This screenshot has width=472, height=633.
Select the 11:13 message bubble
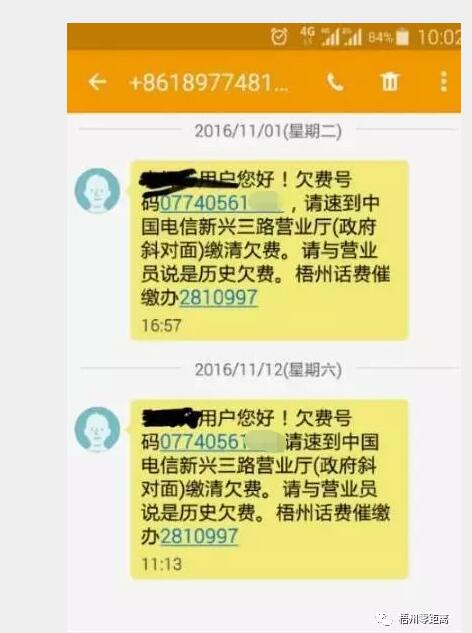269,489
